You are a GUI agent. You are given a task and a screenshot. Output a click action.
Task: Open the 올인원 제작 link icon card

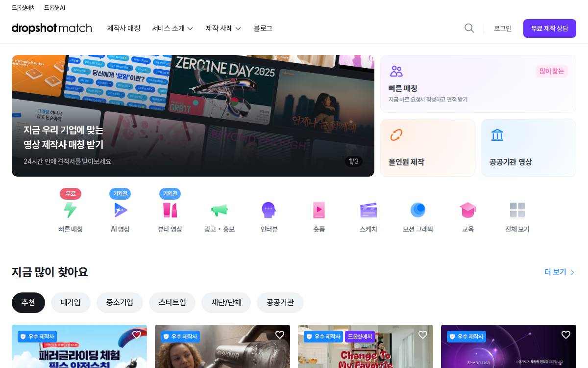(428, 148)
